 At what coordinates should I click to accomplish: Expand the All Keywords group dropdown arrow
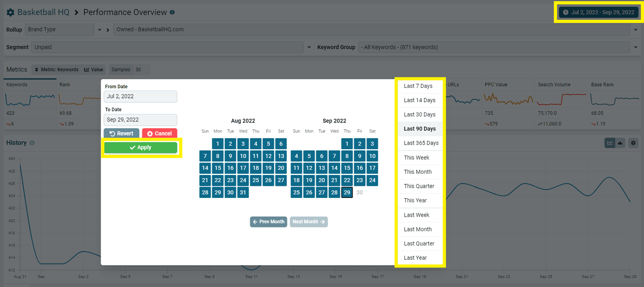(636, 47)
